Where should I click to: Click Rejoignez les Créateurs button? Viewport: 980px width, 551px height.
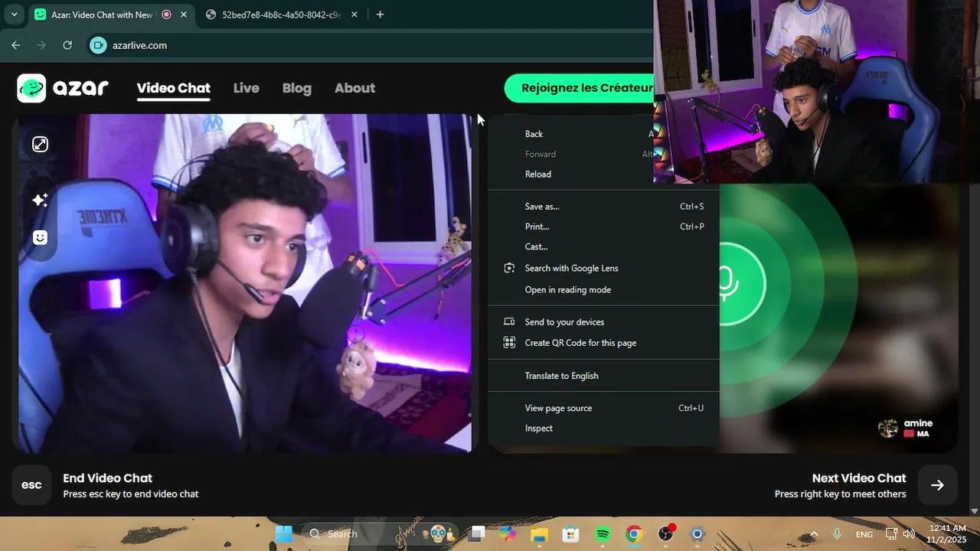point(580,88)
